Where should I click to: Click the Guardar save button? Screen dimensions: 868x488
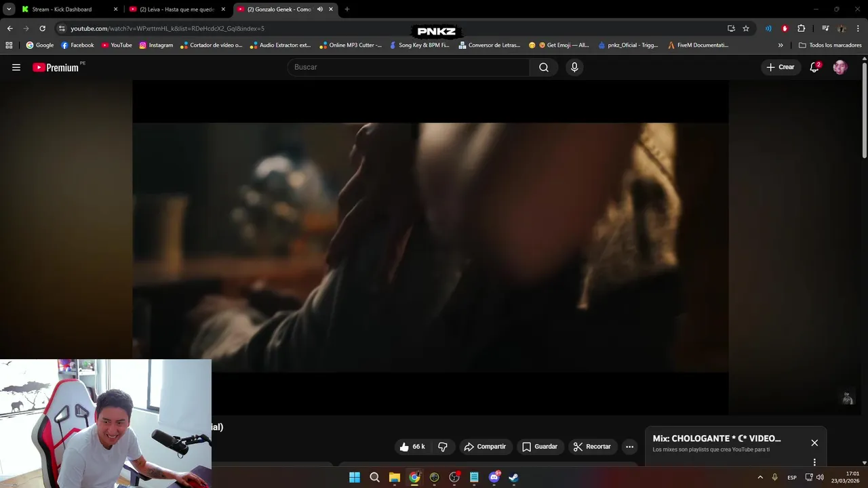pos(540,447)
